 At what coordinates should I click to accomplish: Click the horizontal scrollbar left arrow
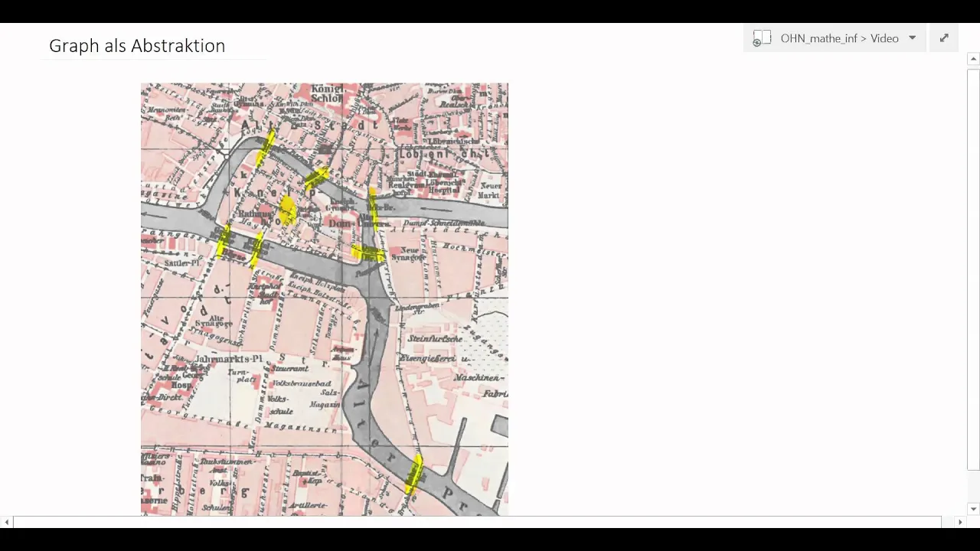coord(7,522)
